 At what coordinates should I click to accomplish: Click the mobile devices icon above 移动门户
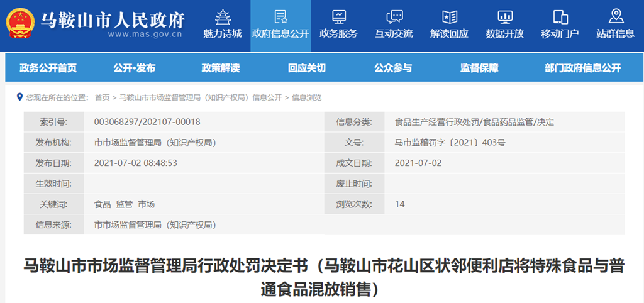pos(560,17)
